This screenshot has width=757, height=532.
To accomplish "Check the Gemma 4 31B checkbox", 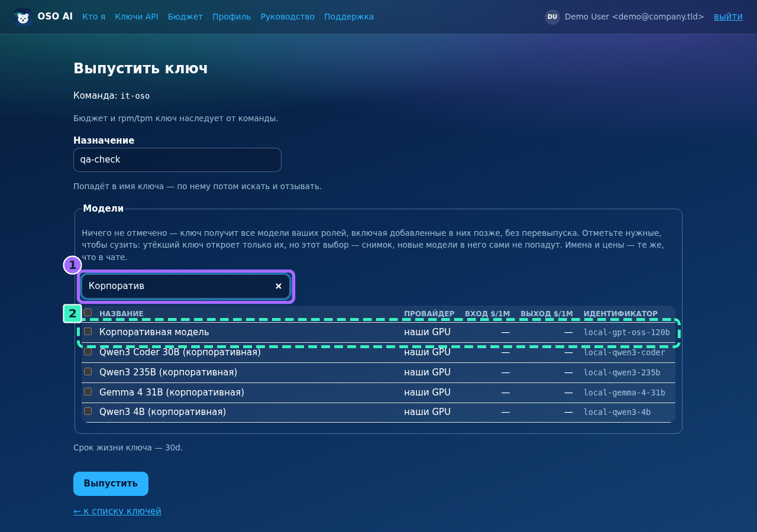I will [88, 391].
